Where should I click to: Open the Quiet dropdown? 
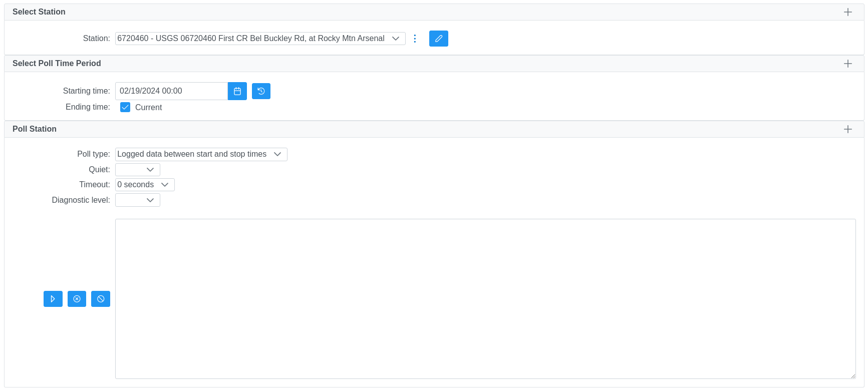[x=138, y=170]
